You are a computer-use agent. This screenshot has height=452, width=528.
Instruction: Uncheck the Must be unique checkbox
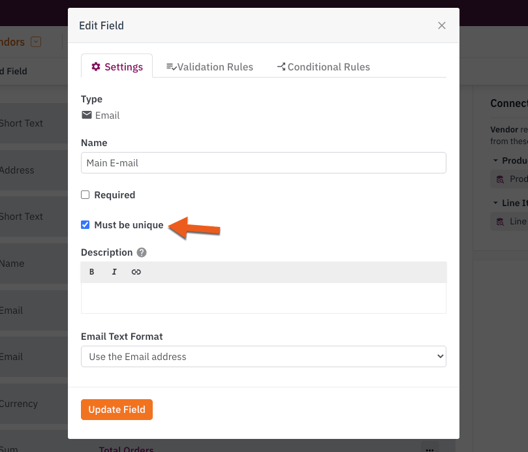(85, 225)
